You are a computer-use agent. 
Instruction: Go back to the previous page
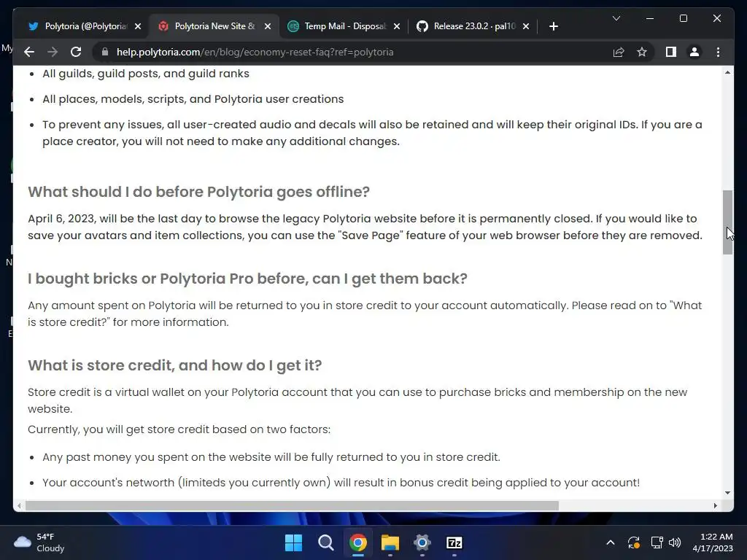[29, 52]
